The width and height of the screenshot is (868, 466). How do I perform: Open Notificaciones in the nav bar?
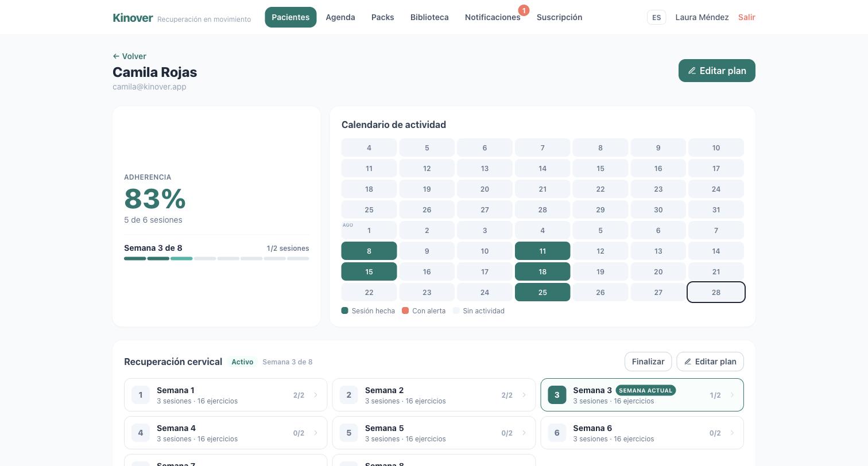pyautogui.click(x=493, y=17)
